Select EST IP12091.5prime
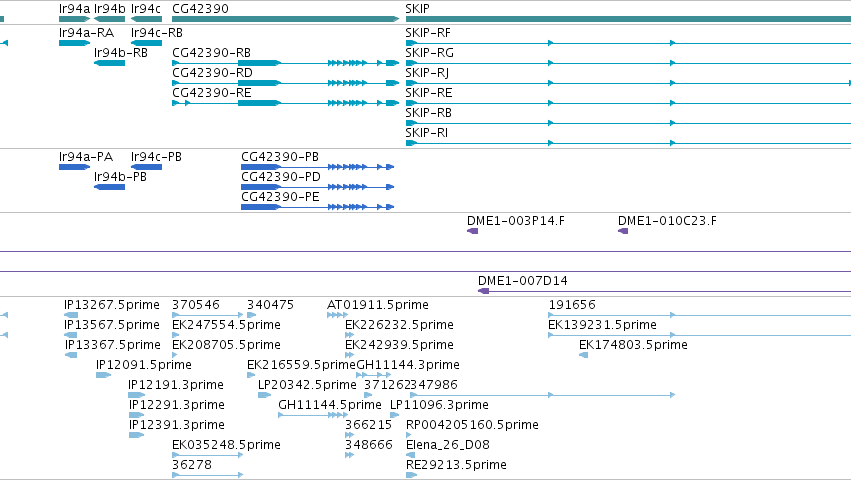 (103, 375)
